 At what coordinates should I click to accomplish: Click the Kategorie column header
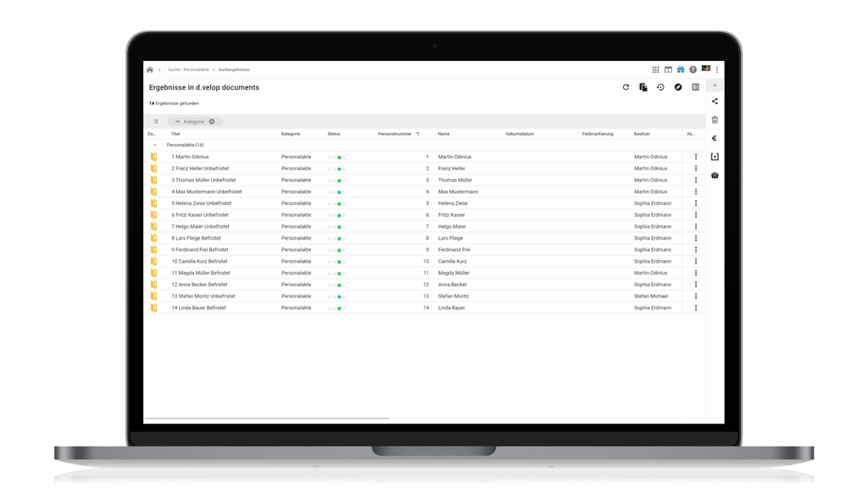[291, 134]
